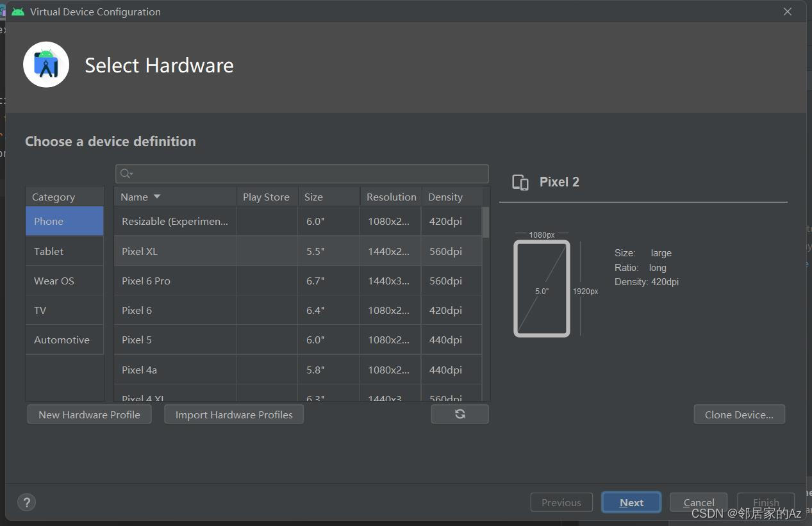Select the Tablet category
Image resolution: width=812 pixels, height=526 pixels.
(65, 251)
